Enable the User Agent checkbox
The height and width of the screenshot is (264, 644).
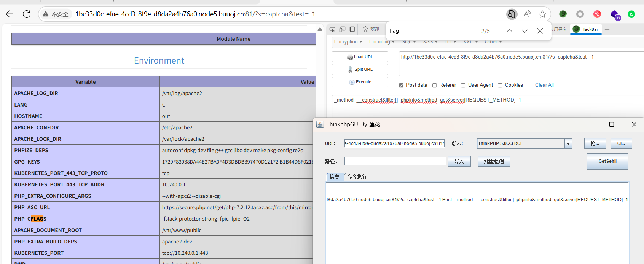coord(463,85)
